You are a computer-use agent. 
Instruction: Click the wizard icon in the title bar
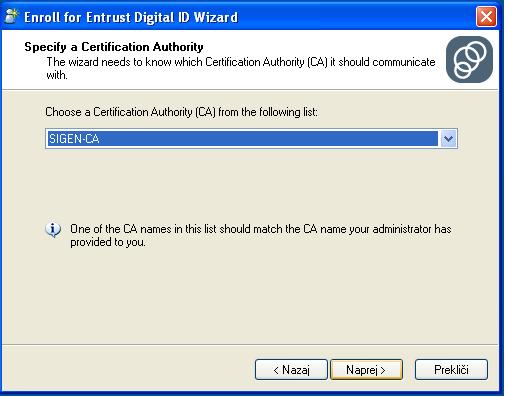coord(11,16)
